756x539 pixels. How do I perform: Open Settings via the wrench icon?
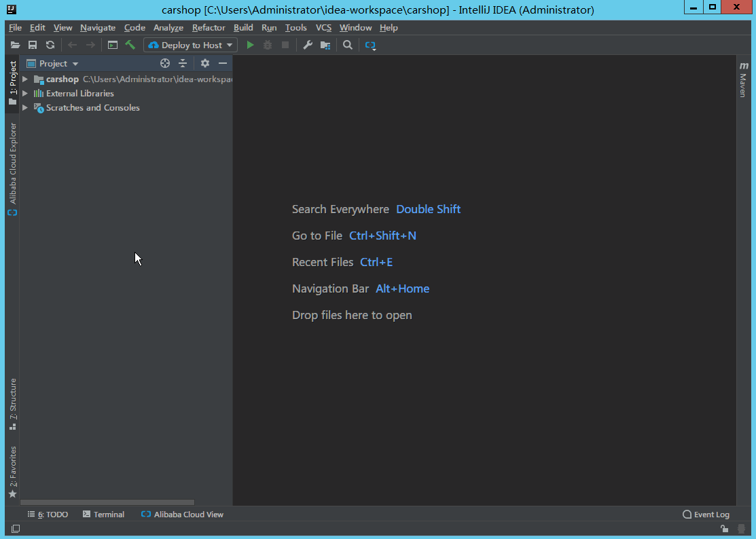click(307, 45)
